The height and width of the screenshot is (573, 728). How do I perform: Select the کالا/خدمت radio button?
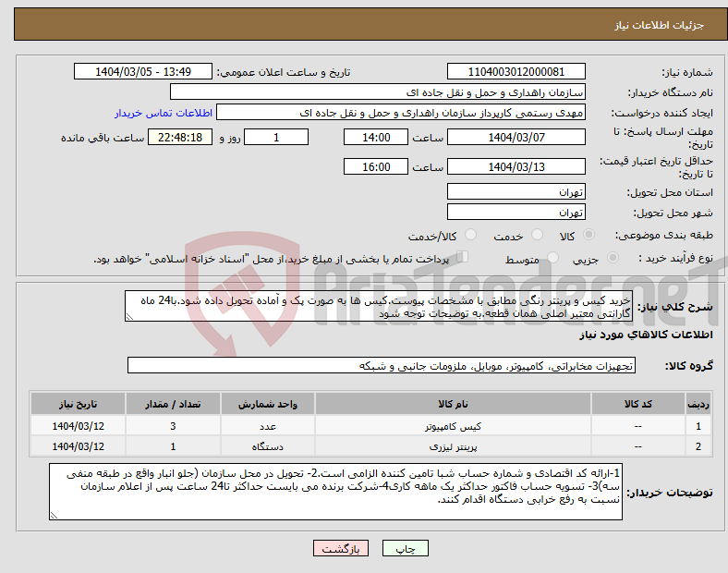471,235
